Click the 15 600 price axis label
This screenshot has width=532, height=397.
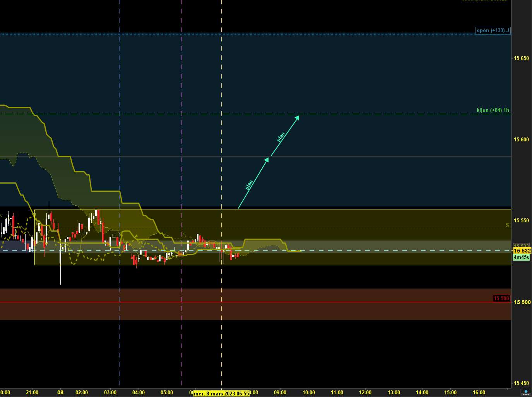(521, 139)
